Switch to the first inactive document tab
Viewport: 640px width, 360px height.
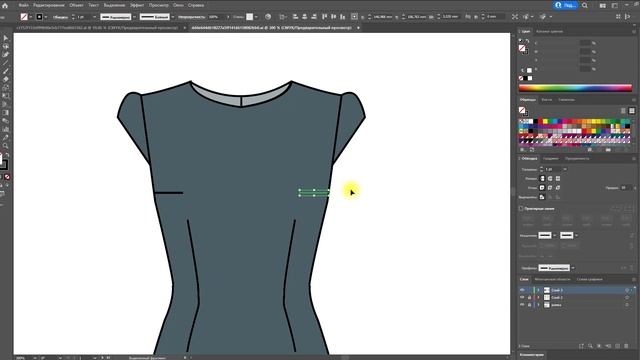pyautogui.click(x=97, y=28)
